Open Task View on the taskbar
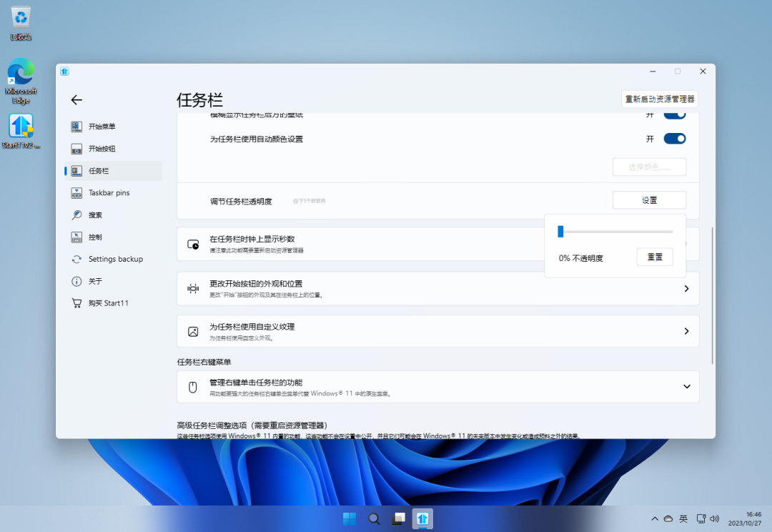 click(x=399, y=518)
